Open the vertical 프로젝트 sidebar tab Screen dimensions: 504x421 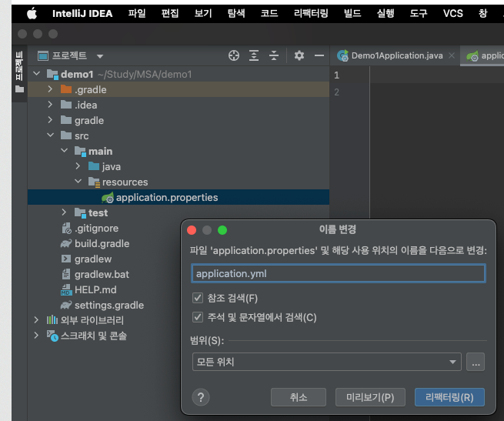click(x=19, y=72)
